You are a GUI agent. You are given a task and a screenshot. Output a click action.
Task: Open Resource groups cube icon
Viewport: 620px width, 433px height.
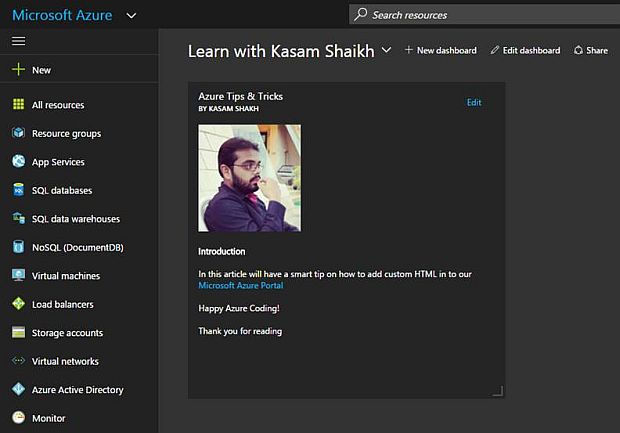[18, 133]
